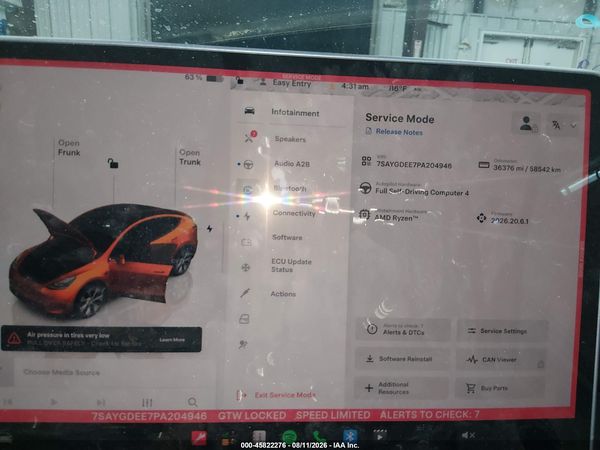Select the airbag safety icon in sidebar
This screenshot has height=450, width=600.
pos(243,344)
